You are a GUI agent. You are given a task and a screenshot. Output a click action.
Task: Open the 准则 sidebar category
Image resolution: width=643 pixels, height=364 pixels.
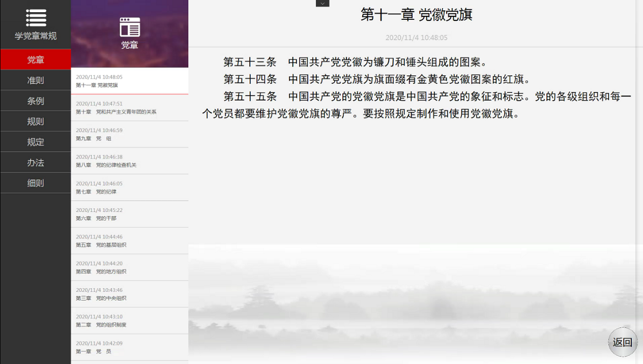click(x=36, y=80)
